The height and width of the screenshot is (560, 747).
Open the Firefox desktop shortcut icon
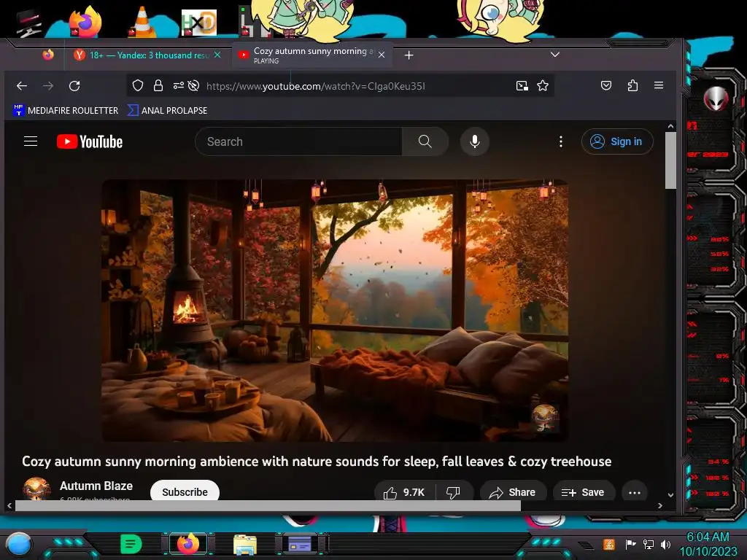[x=85, y=22]
